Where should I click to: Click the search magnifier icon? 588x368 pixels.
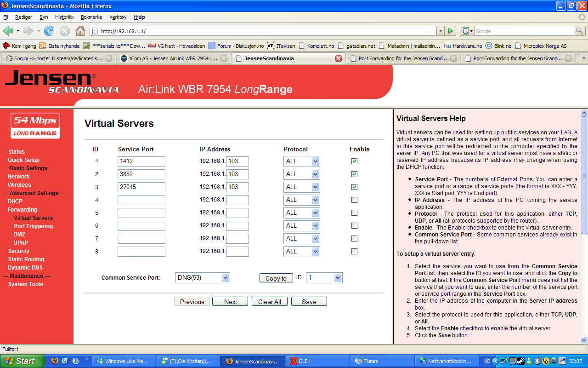tap(580, 31)
